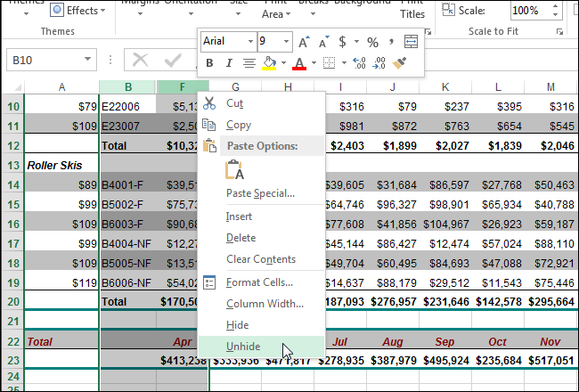
Task: Click the Merge & Center icon
Action: pos(411,42)
